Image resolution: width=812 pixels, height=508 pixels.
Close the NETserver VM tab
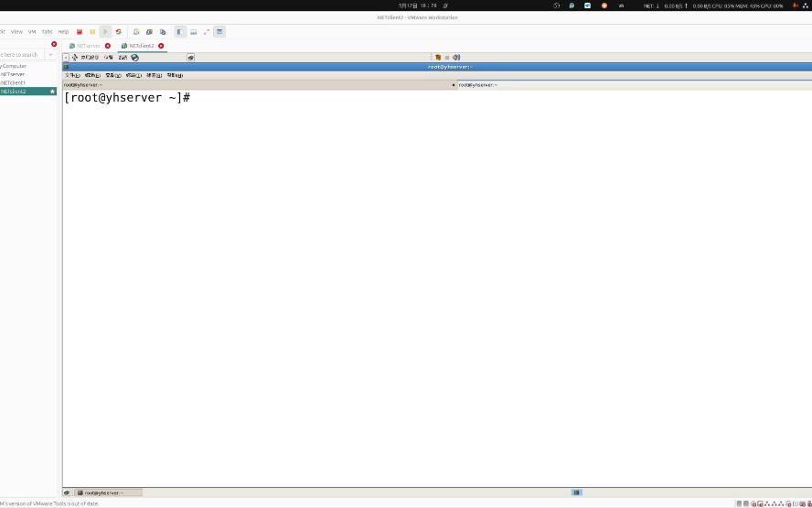pyautogui.click(x=108, y=46)
